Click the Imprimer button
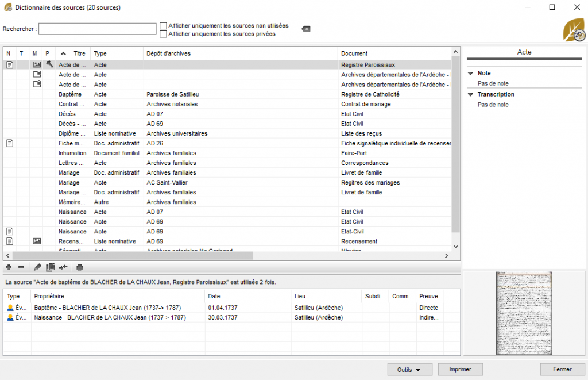The width and height of the screenshot is (588, 380). click(460, 369)
